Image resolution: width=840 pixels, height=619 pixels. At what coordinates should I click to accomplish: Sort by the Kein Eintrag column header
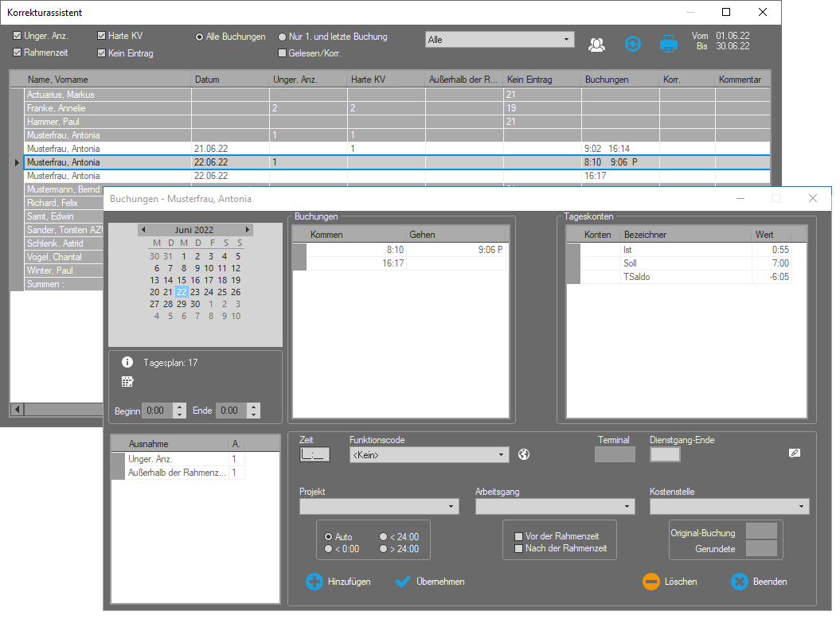541,80
